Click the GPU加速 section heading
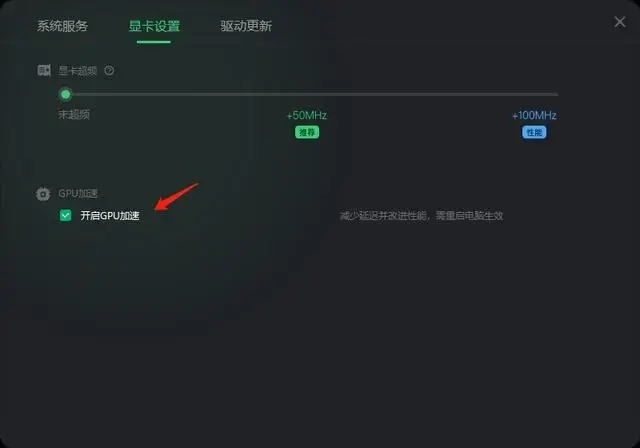The width and height of the screenshot is (640, 448). [x=78, y=193]
